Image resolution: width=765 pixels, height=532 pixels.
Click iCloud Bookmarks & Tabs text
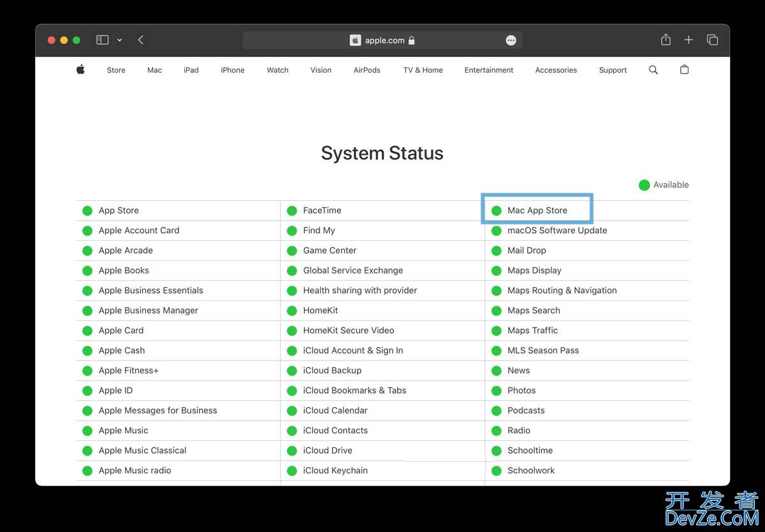point(354,390)
